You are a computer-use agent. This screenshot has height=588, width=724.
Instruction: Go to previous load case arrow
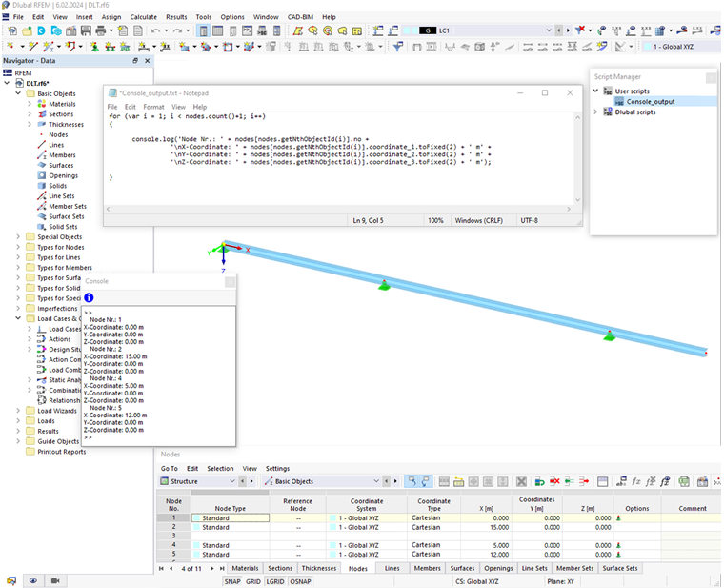click(x=559, y=30)
